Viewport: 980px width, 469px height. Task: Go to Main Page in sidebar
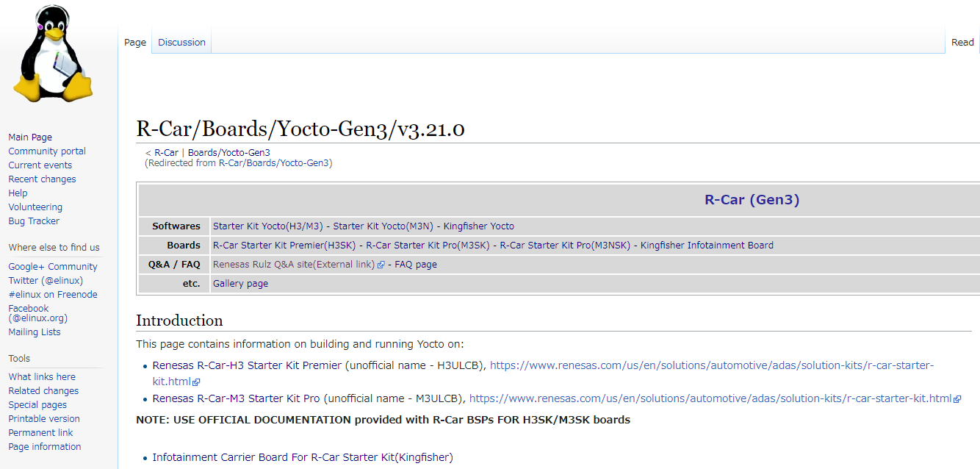[30, 137]
